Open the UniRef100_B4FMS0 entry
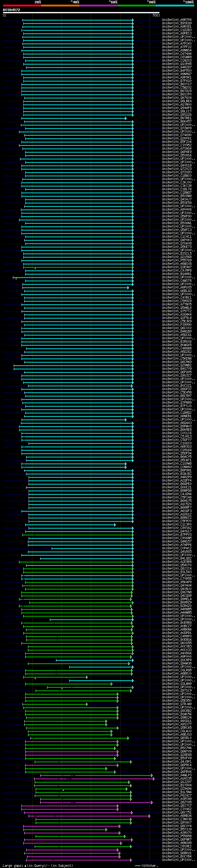This screenshot has width=197, height=868. click(177, 71)
